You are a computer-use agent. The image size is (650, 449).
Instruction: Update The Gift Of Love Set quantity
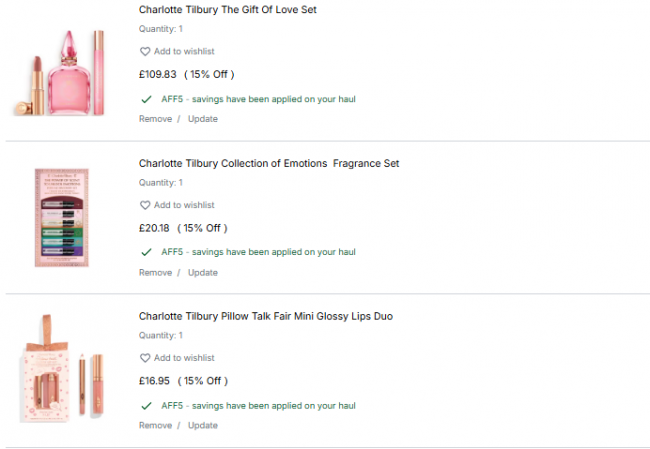[203, 119]
